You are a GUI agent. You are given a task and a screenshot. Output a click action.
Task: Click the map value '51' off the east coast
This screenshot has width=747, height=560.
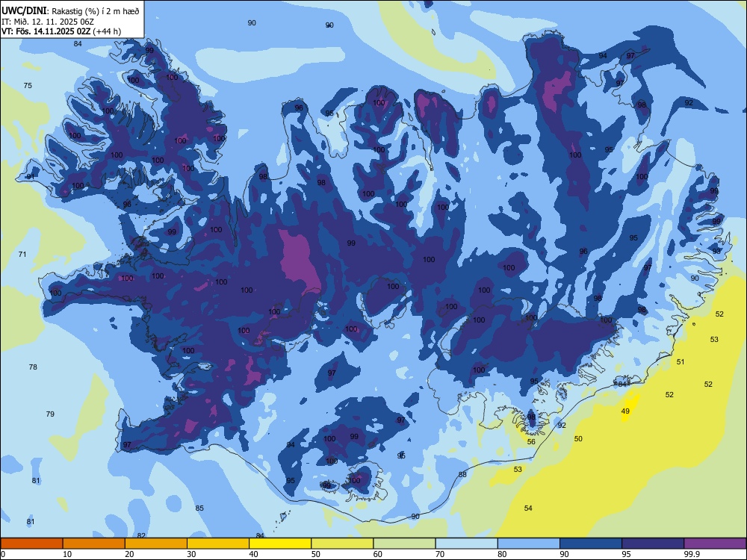click(681, 362)
